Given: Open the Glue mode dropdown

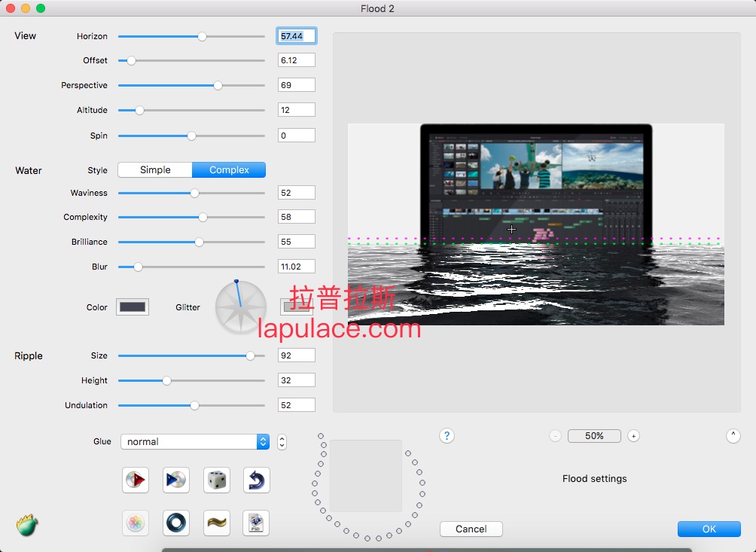Looking at the screenshot, I should click(x=195, y=442).
